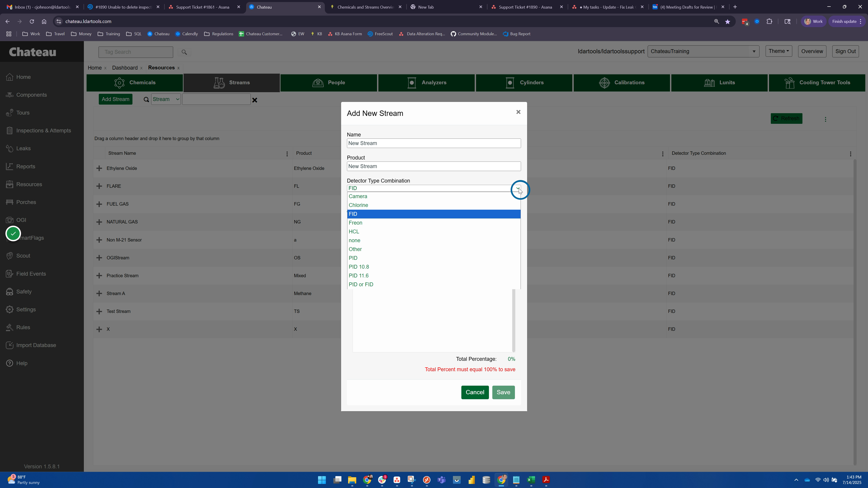Open the Cooling Tower Tools tab
The image size is (868, 488).
point(817,83)
